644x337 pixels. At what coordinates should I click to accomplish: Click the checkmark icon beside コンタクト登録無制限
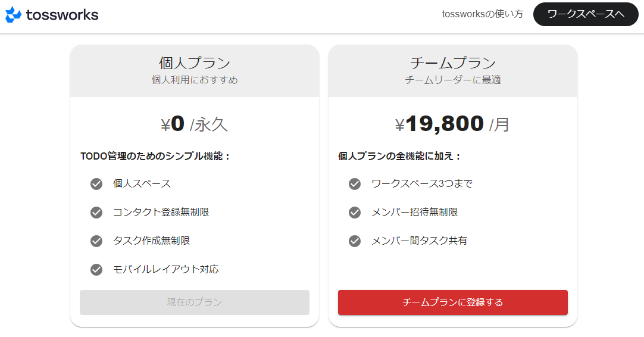click(x=96, y=213)
